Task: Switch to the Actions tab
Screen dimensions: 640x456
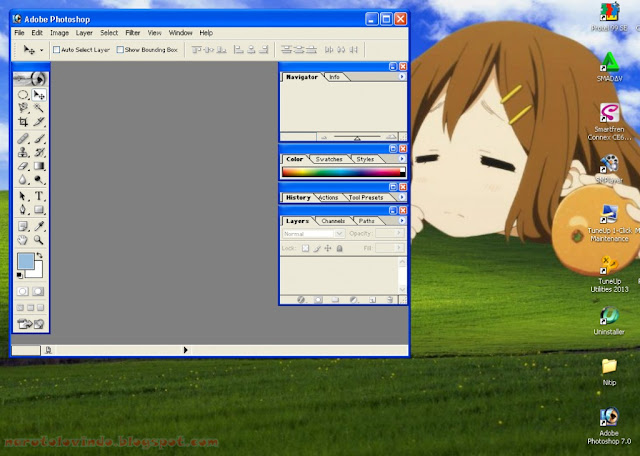Action: tap(329, 198)
